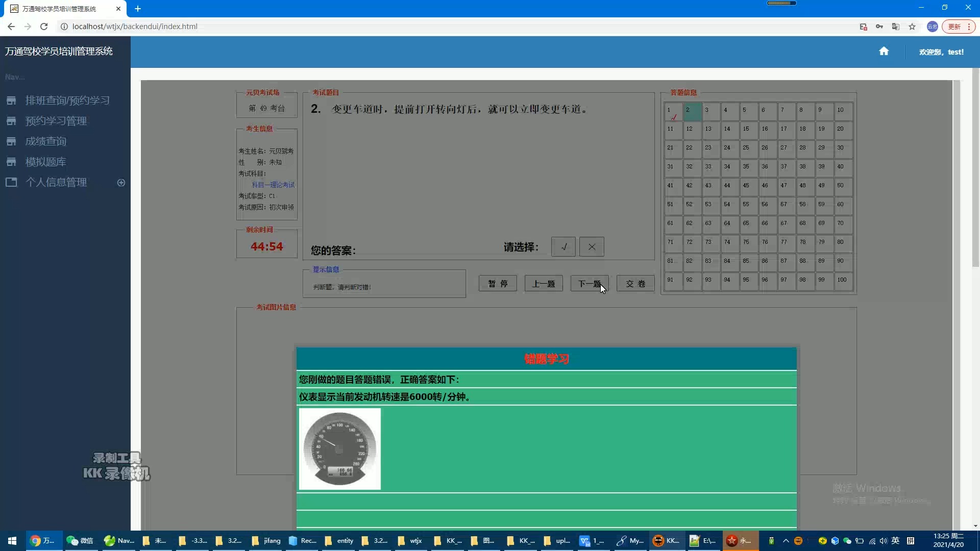The height and width of the screenshot is (551, 980).
Task: Click the 更新 Chrome update button
Action: click(x=959, y=27)
